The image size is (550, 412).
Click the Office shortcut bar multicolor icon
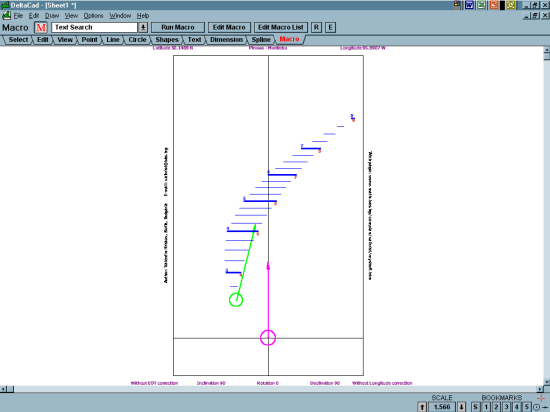coord(457,5)
